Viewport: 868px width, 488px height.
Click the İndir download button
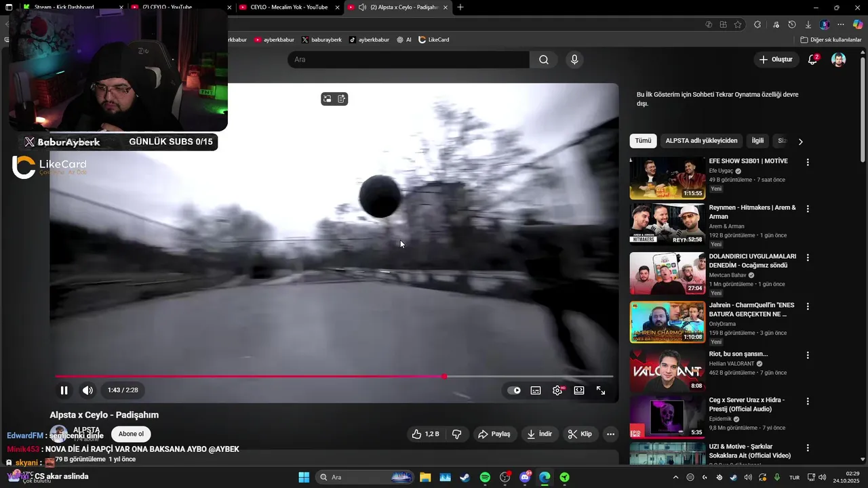pyautogui.click(x=540, y=434)
